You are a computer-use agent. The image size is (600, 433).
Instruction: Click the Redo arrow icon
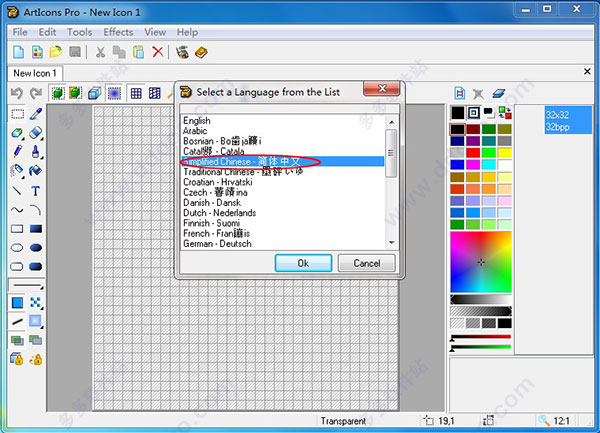coord(36,93)
